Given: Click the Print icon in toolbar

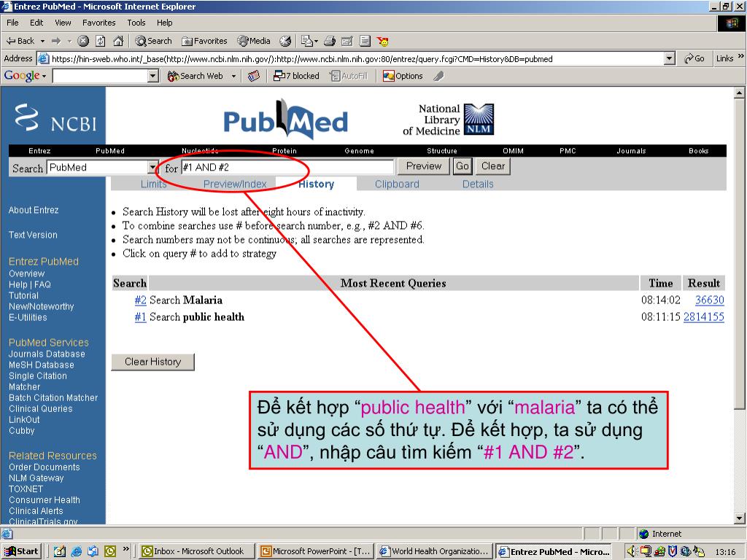Looking at the screenshot, I should [330, 41].
